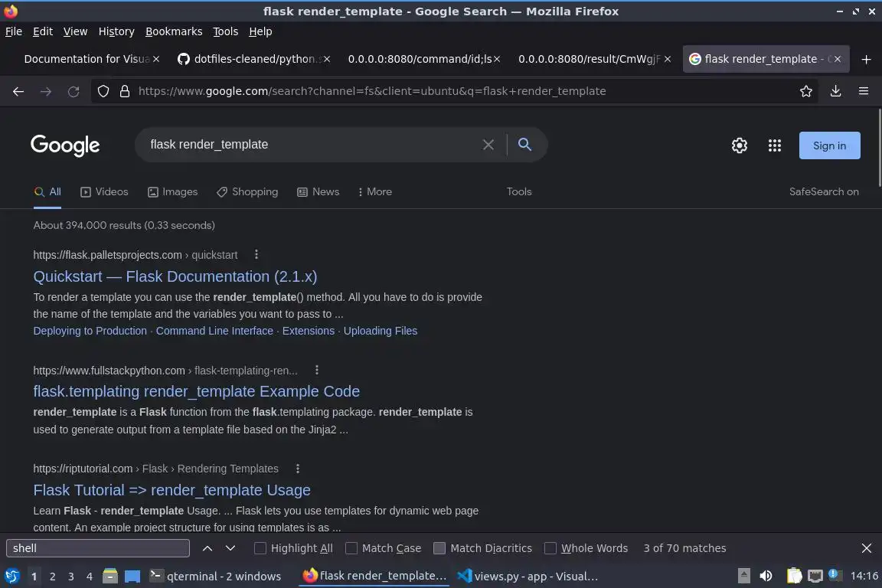882x588 pixels.
Task: Click the Google logo
Action: (x=65, y=145)
